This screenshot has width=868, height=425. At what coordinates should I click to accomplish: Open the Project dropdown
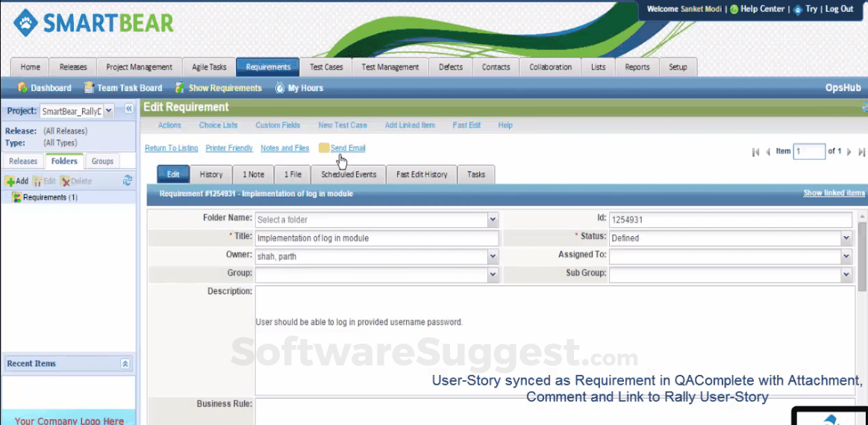(x=108, y=111)
